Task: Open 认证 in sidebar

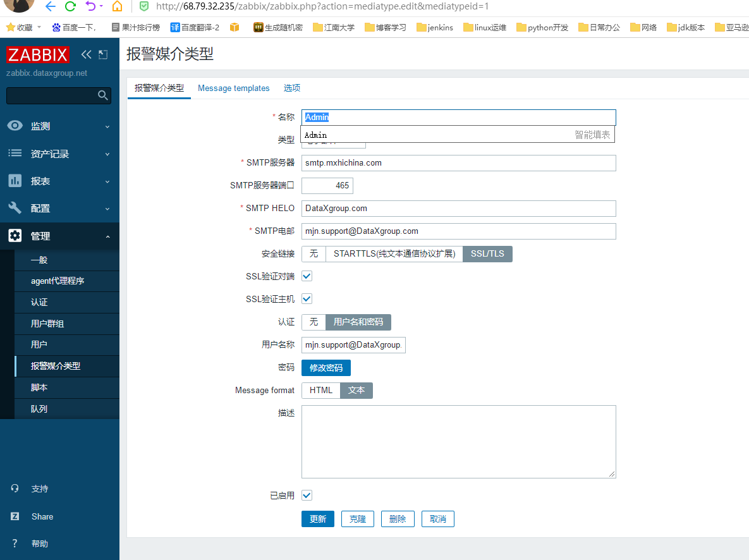Action: (67, 302)
